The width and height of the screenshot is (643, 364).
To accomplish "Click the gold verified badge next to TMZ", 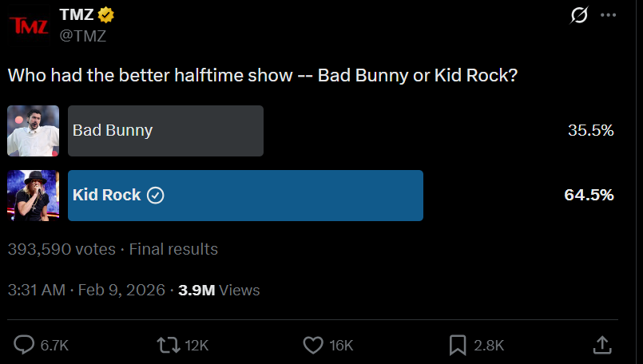I will tap(105, 14).
